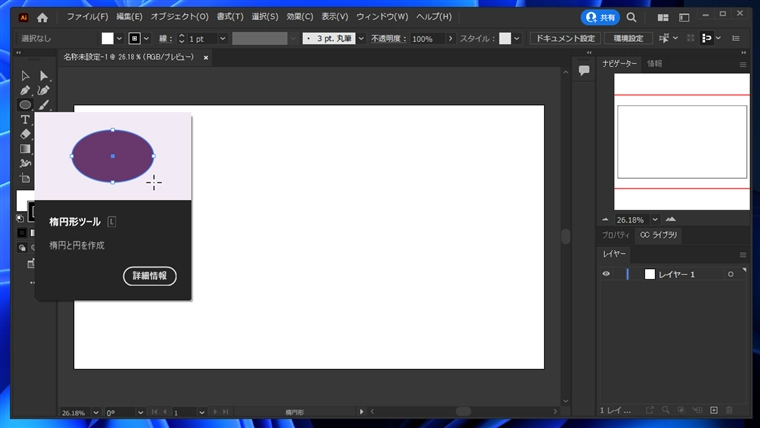Click the 環境設定 button

628,38
